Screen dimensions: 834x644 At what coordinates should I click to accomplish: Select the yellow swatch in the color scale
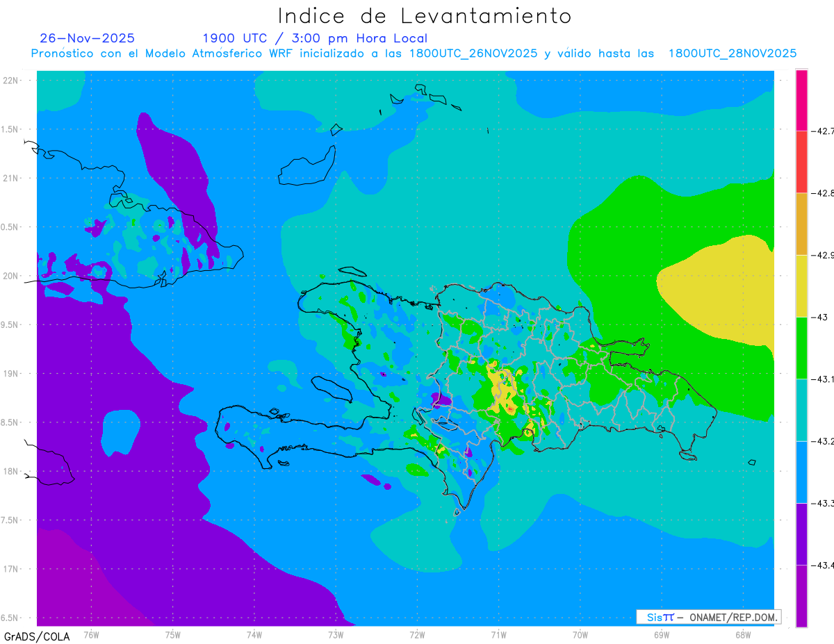pyautogui.click(x=801, y=286)
